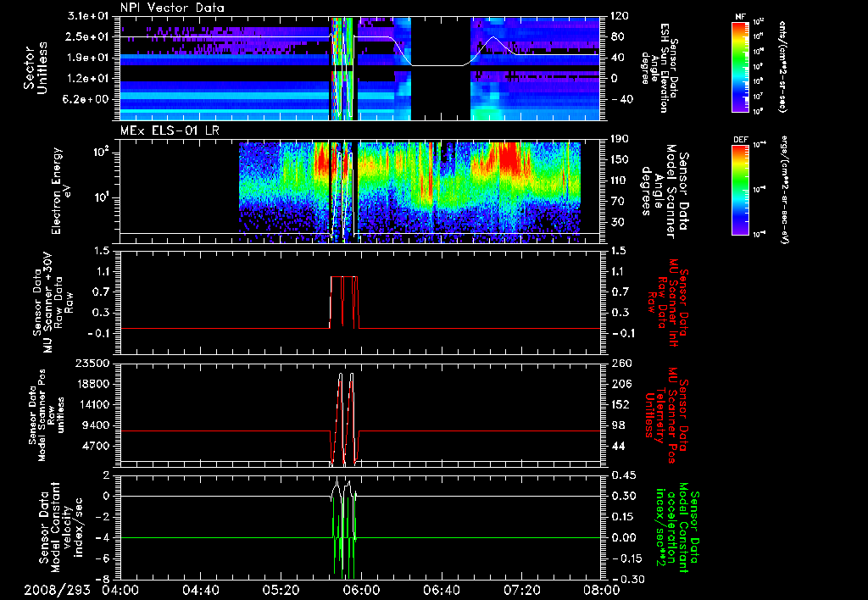Click the "120" sun elevation tick value
This screenshot has height=600, width=868.
click(x=620, y=16)
